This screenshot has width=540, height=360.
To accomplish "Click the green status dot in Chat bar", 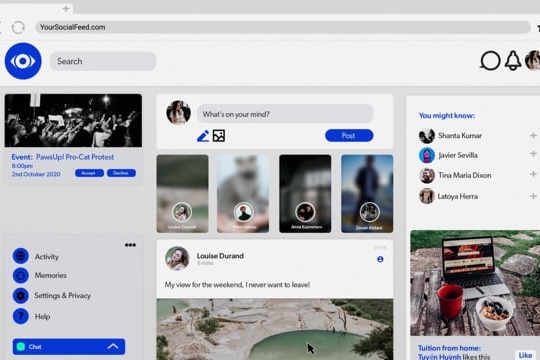I will tap(21, 347).
